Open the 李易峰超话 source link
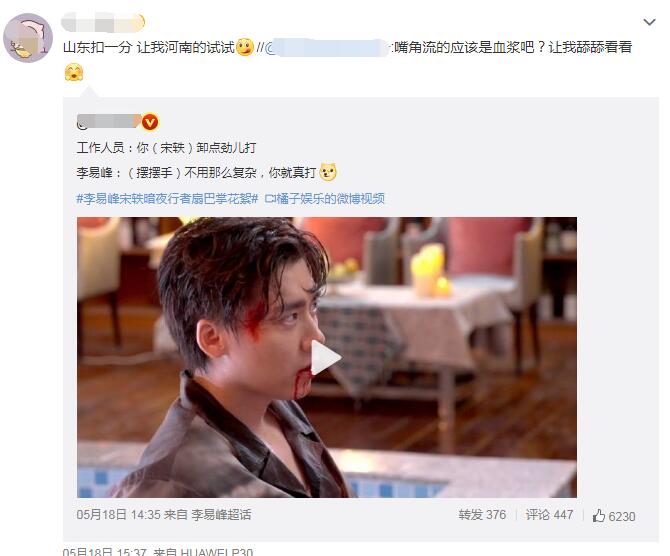Screen dimensions: 670x556 pyautogui.click(x=221, y=515)
